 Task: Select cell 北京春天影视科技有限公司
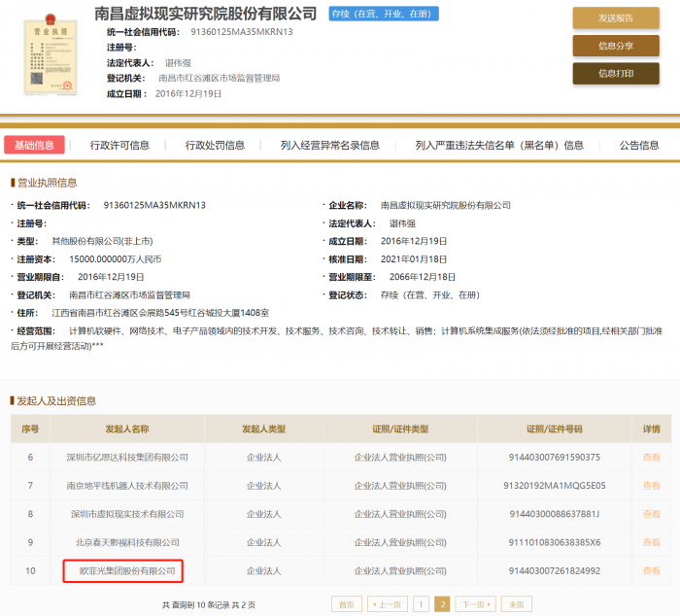coord(127,543)
